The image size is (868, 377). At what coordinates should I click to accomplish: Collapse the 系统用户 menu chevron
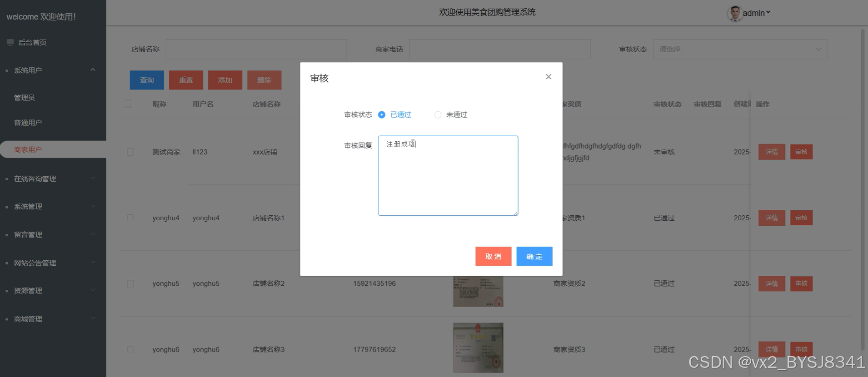[x=93, y=70]
